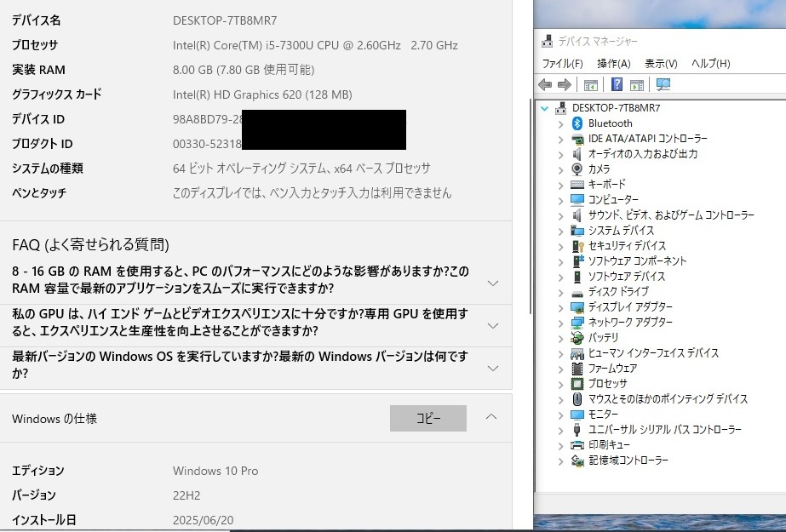This screenshot has width=786, height=532.
Task: Open the 操作(A) menu
Action: pos(614,64)
